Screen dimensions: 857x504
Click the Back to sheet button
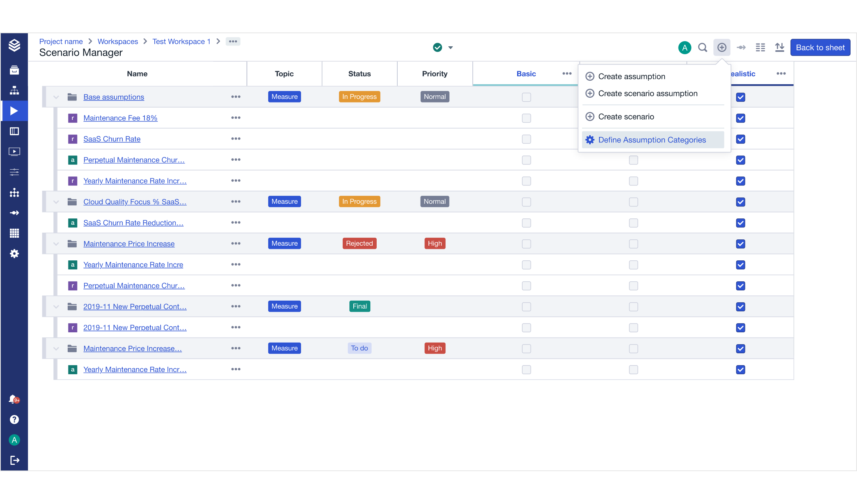click(820, 47)
